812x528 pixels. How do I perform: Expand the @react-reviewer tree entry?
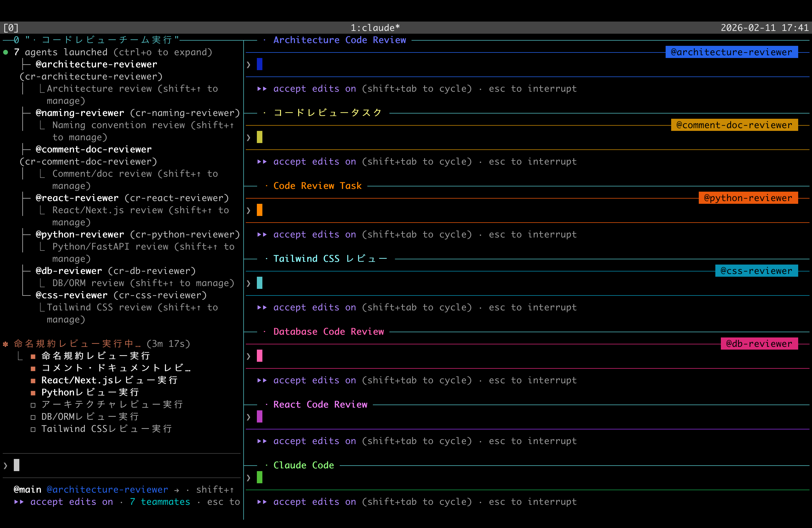click(77, 198)
